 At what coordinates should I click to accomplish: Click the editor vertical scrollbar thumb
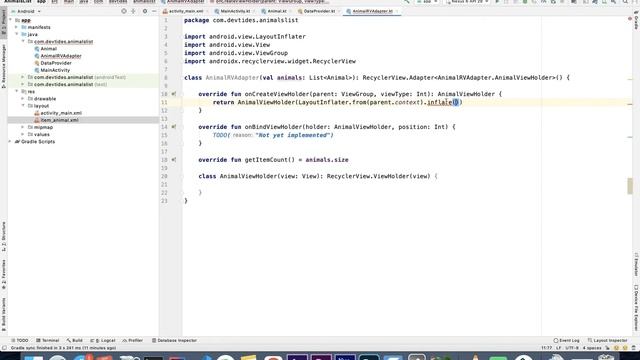(x=630, y=186)
